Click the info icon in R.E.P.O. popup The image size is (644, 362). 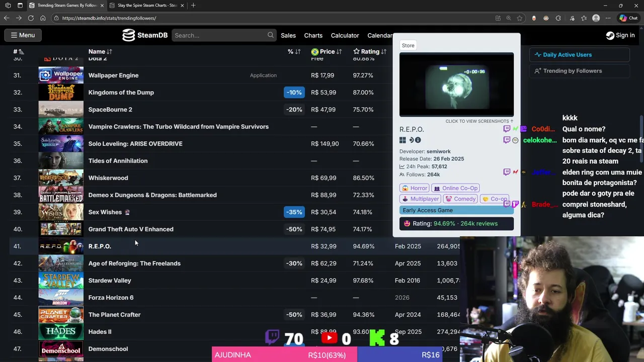[418, 140]
